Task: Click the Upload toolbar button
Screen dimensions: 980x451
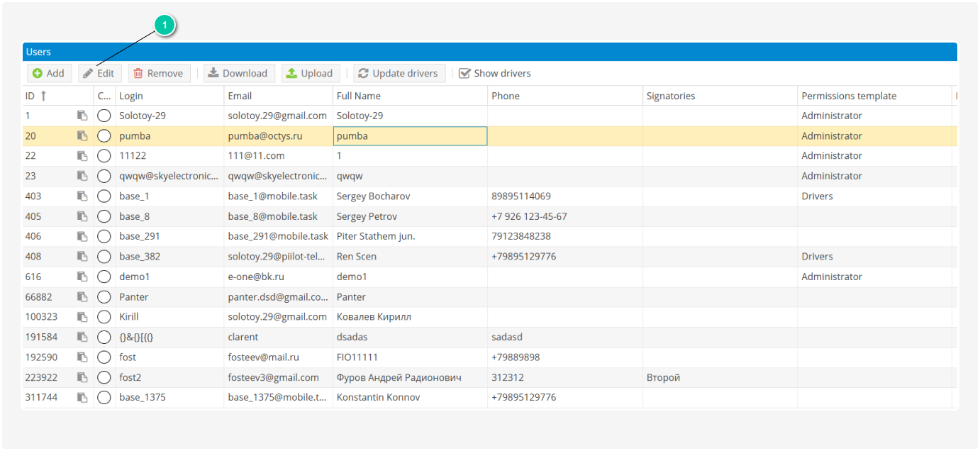Action: click(x=309, y=73)
